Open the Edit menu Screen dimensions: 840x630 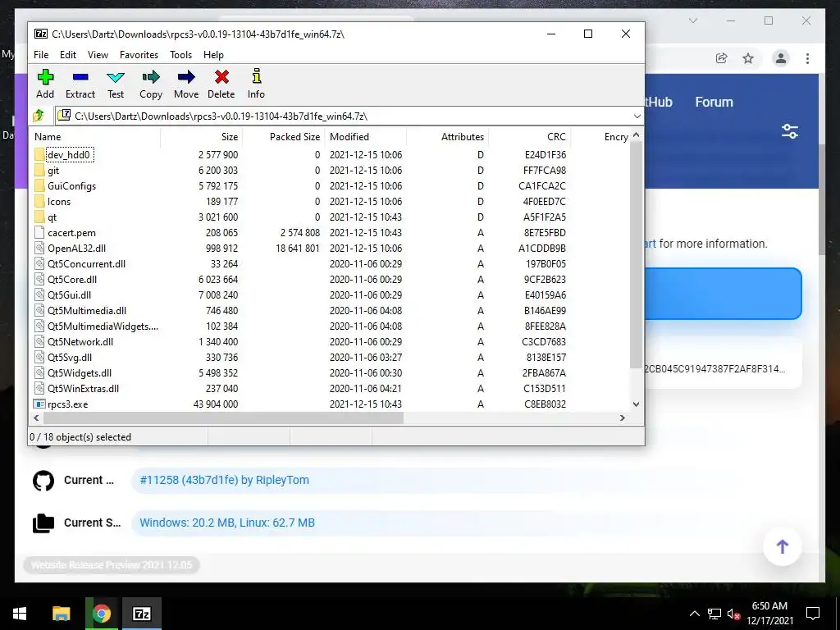pos(68,55)
